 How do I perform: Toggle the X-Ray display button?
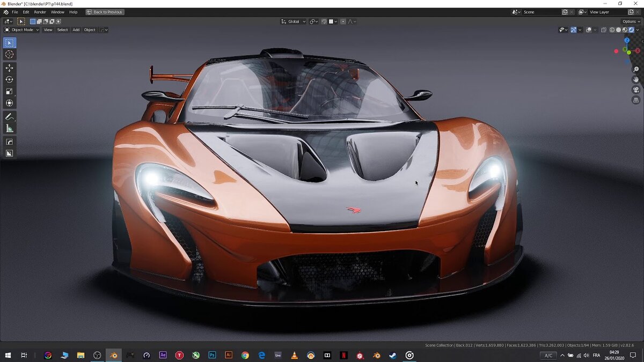coord(604,30)
